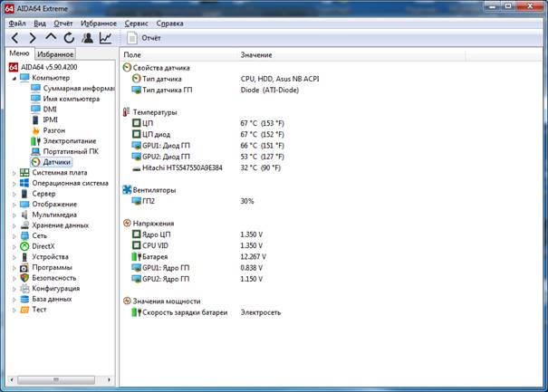
Task: Open the Справка menu
Action: (169, 24)
